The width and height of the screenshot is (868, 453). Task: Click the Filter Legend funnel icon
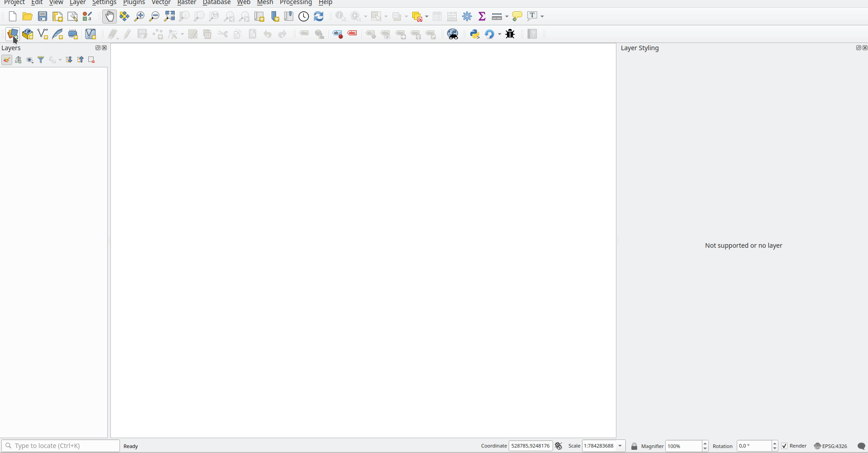point(41,60)
